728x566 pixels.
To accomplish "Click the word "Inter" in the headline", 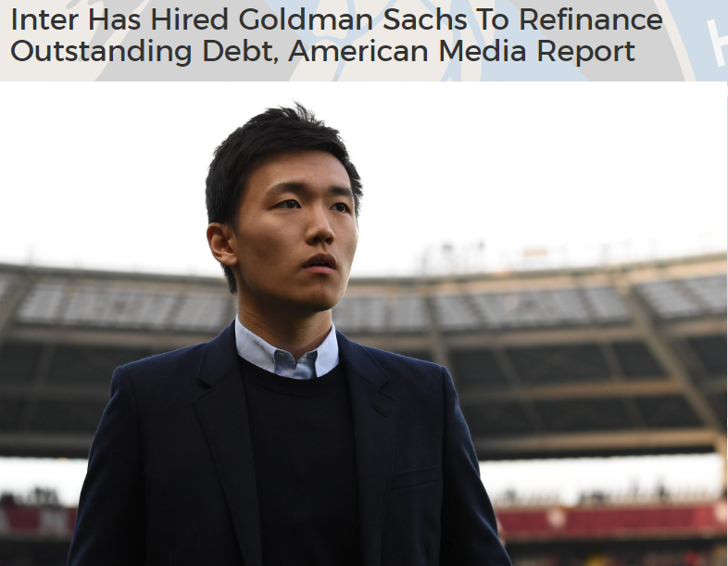I will (44, 19).
